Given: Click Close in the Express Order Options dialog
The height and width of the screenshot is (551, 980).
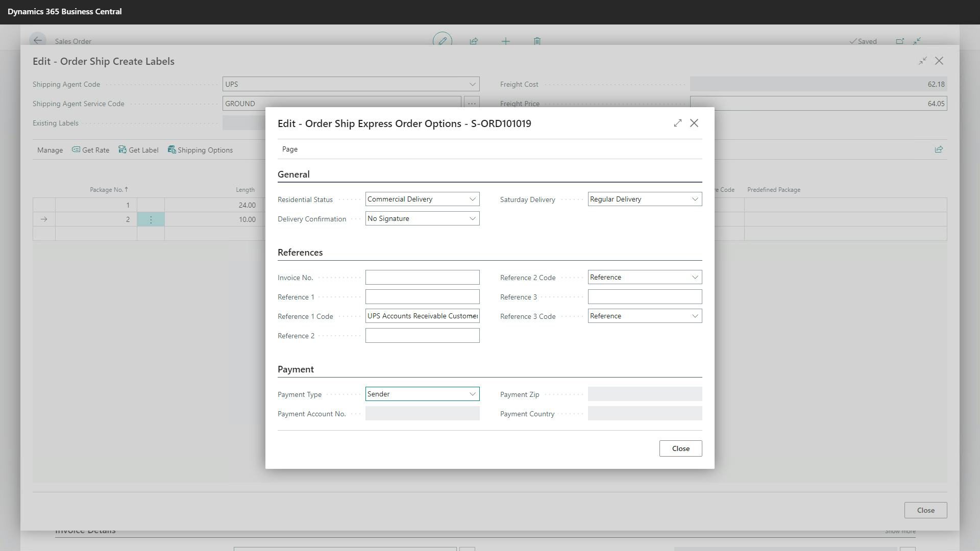Looking at the screenshot, I should click(680, 448).
